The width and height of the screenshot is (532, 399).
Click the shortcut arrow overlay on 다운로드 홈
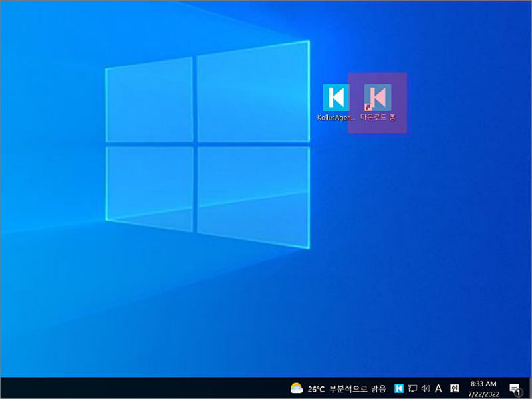[368, 107]
